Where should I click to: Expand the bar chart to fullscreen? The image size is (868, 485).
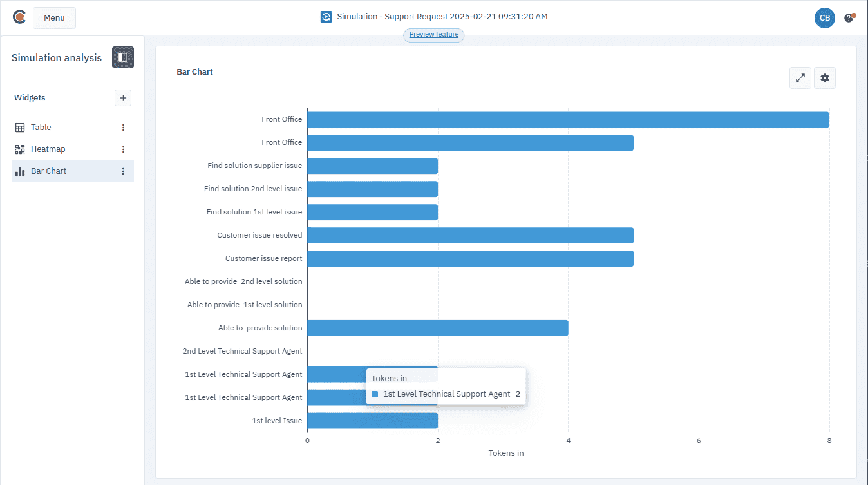pos(800,78)
